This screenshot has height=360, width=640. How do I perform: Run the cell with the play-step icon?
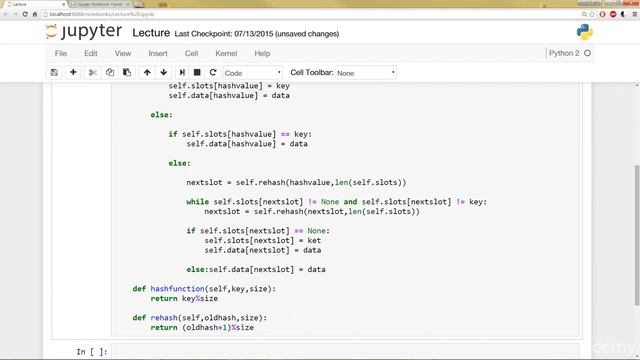click(182, 73)
